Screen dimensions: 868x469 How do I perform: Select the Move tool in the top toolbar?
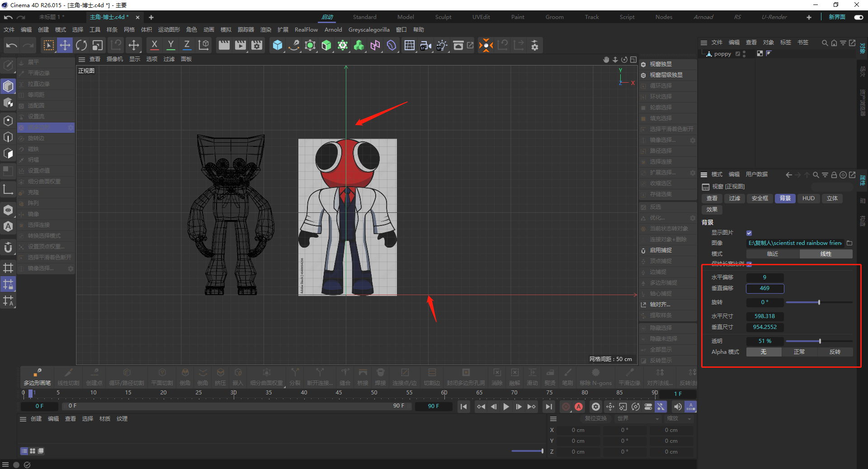65,45
